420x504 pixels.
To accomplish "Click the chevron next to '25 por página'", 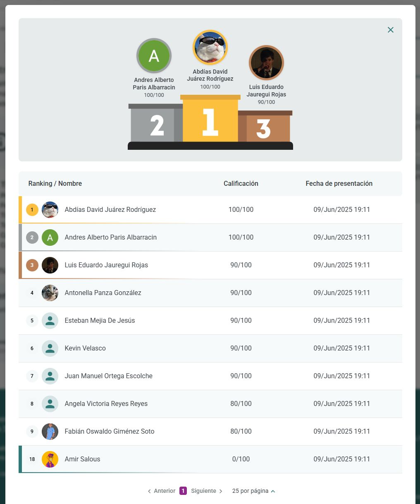I will click(x=273, y=491).
